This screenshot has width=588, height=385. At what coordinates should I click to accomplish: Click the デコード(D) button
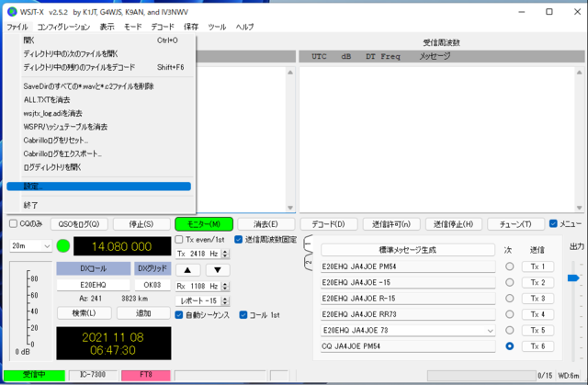[x=329, y=224]
